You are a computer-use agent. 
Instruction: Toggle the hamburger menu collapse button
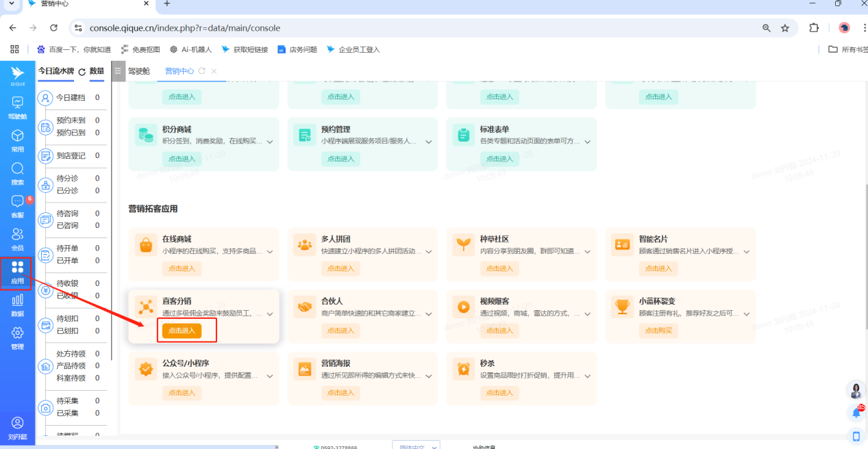(x=119, y=71)
